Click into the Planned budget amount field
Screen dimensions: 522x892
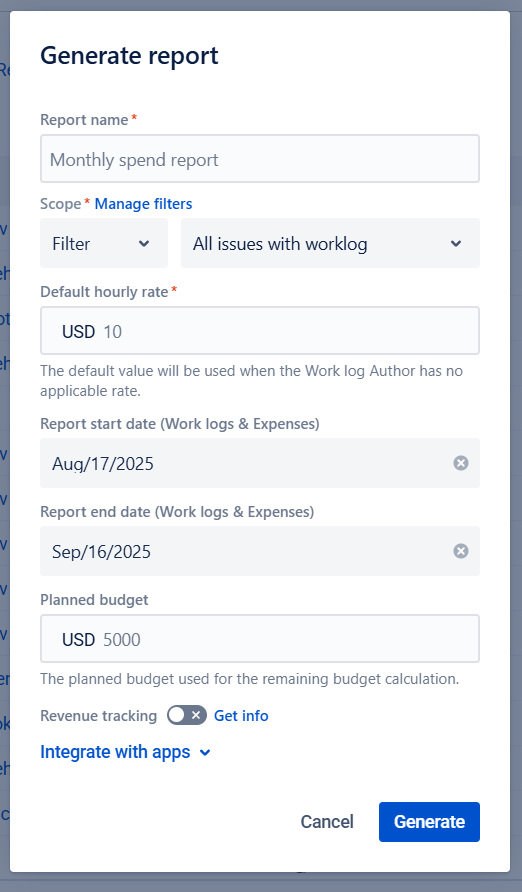point(287,639)
